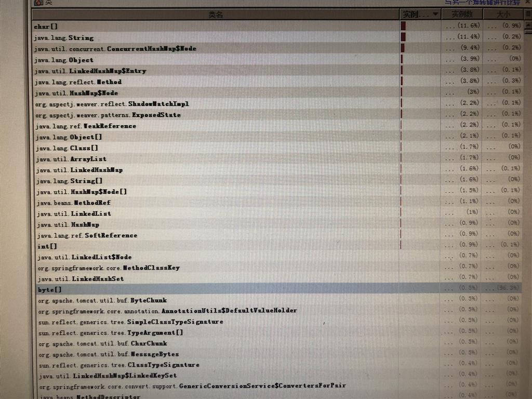Select the SoftReference row
The width and height of the screenshot is (532, 399).
coord(278,235)
